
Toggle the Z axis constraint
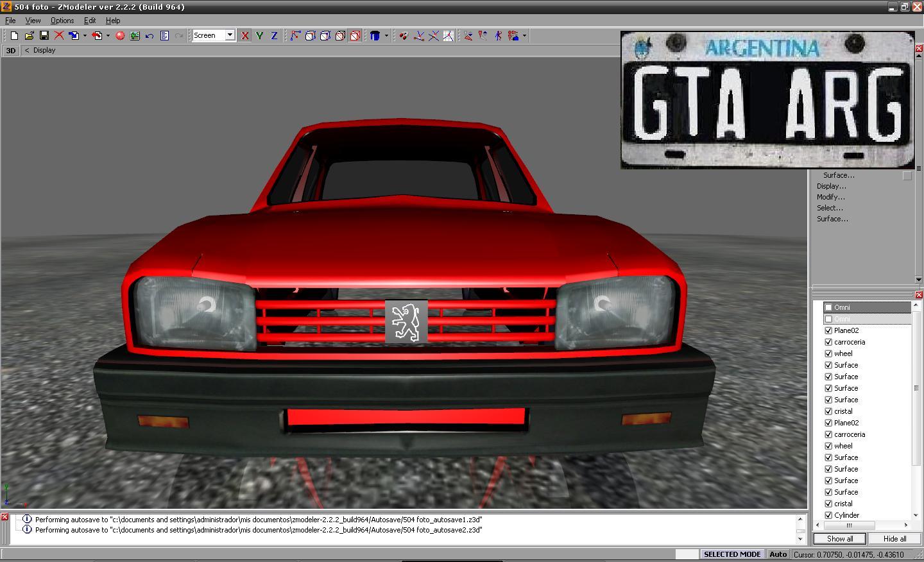coord(275,36)
